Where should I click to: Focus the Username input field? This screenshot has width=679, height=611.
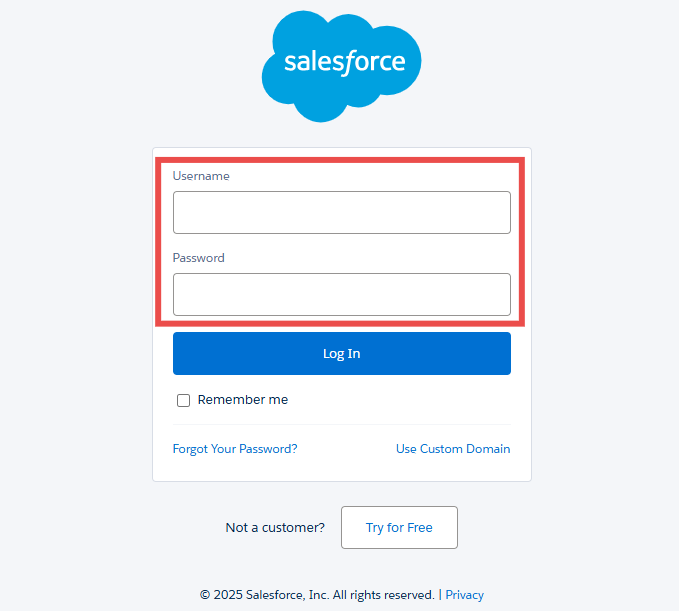pos(341,212)
